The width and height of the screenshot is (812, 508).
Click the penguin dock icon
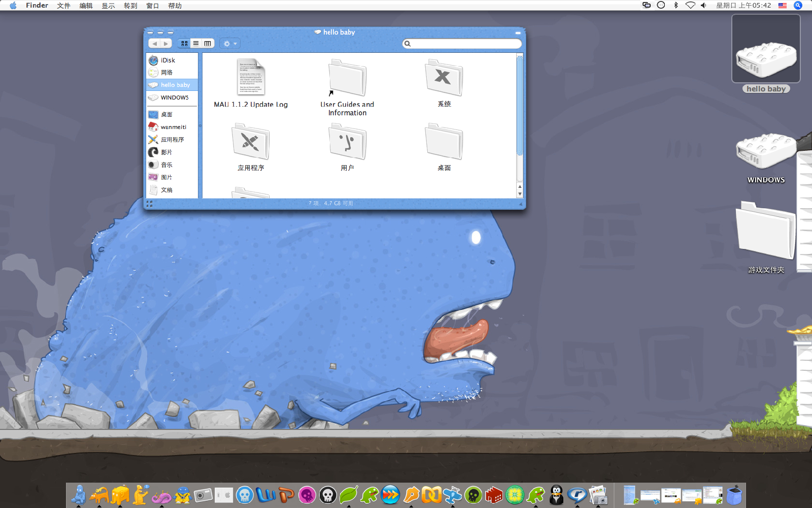tap(556, 495)
